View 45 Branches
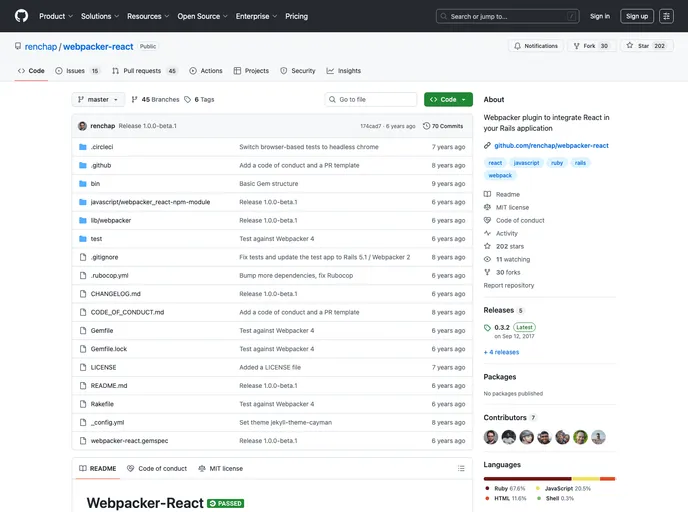 click(x=155, y=100)
